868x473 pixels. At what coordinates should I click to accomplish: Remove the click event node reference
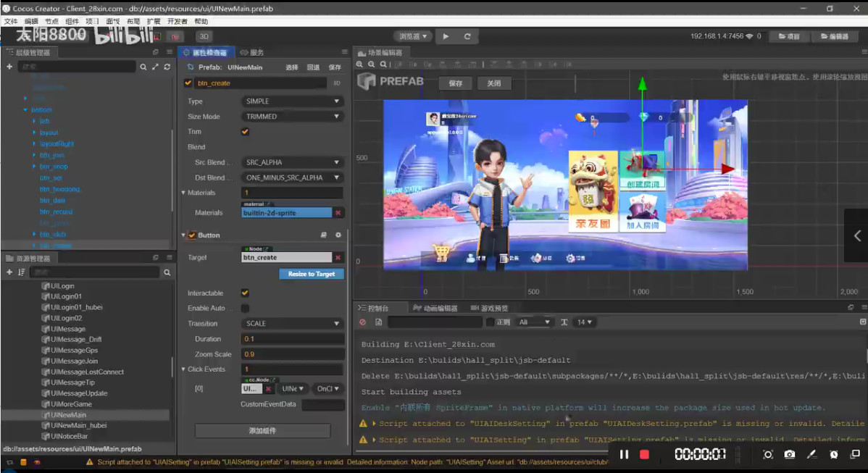click(269, 389)
